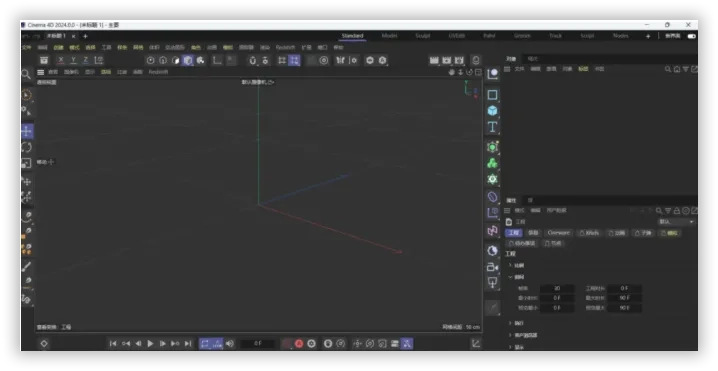Image resolution: width=718 pixels, height=371 pixels.
Task: Switch to the Standard layout tab
Action: coord(352,36)
